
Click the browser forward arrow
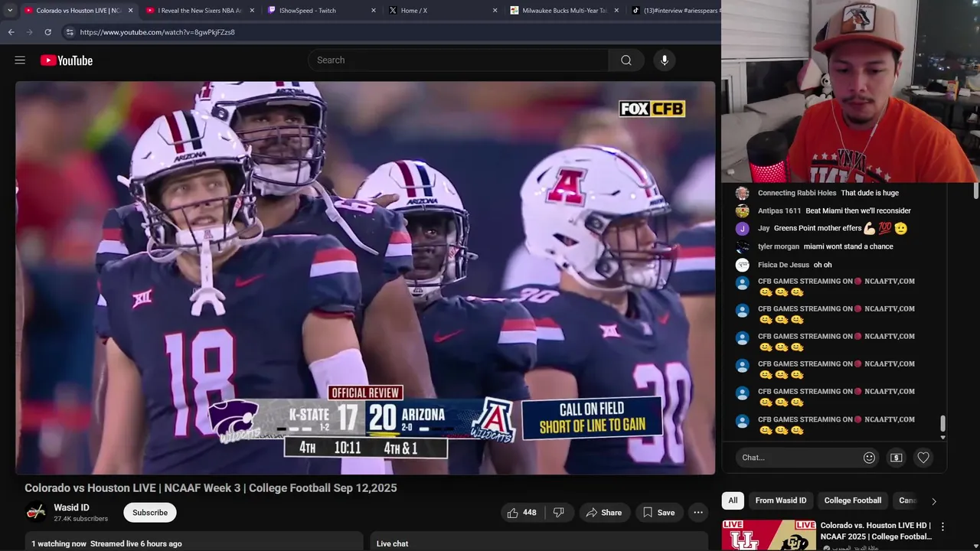29,32
